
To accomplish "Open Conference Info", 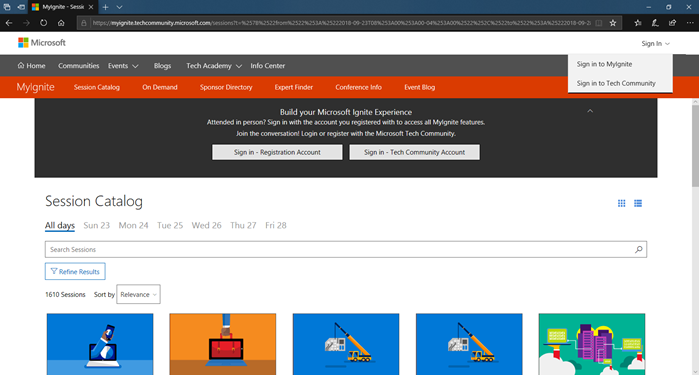I will 358,87.
